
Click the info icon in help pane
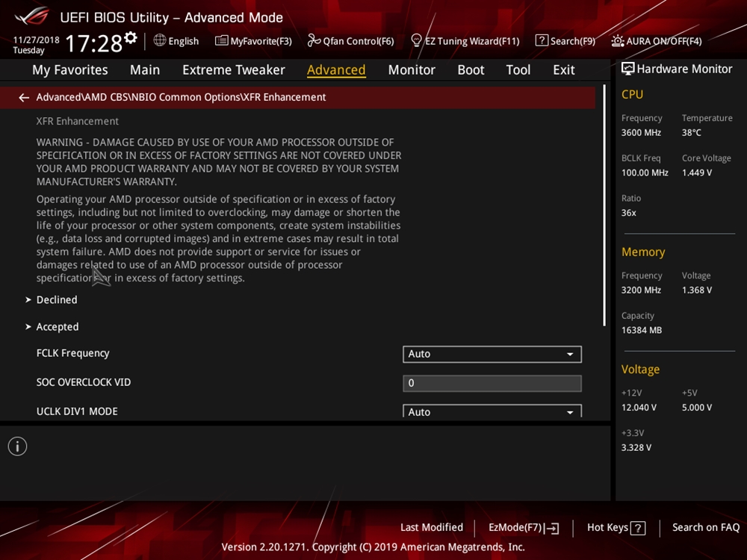[x=17, y=447]
